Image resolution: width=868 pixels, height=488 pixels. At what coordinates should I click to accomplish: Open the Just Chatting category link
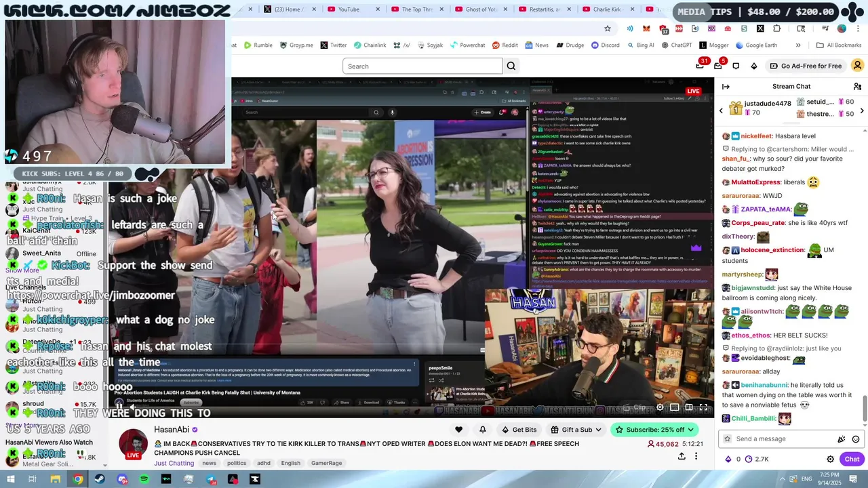click(x=174, y=463)
